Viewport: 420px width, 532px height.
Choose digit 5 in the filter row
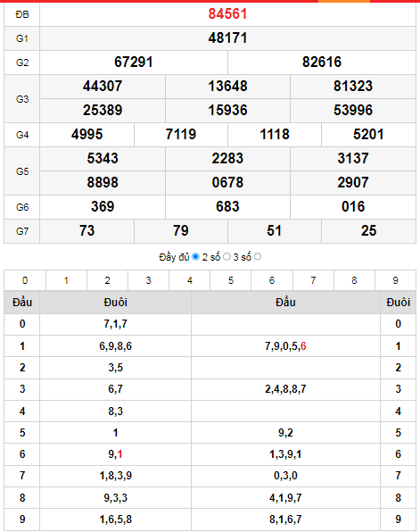231,280
